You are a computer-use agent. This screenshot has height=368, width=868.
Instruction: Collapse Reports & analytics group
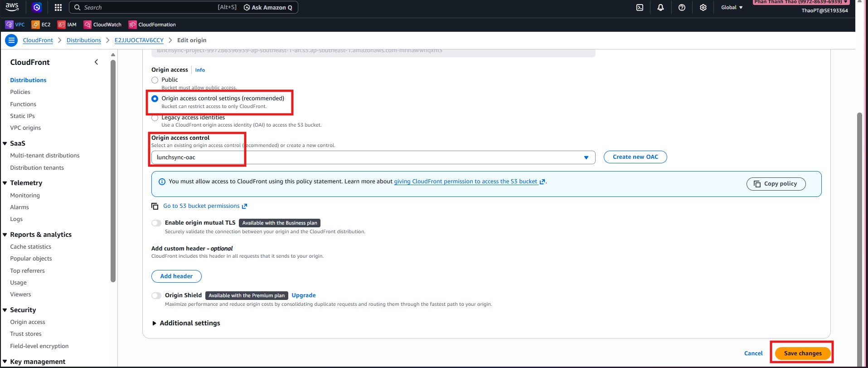[5, 235]
